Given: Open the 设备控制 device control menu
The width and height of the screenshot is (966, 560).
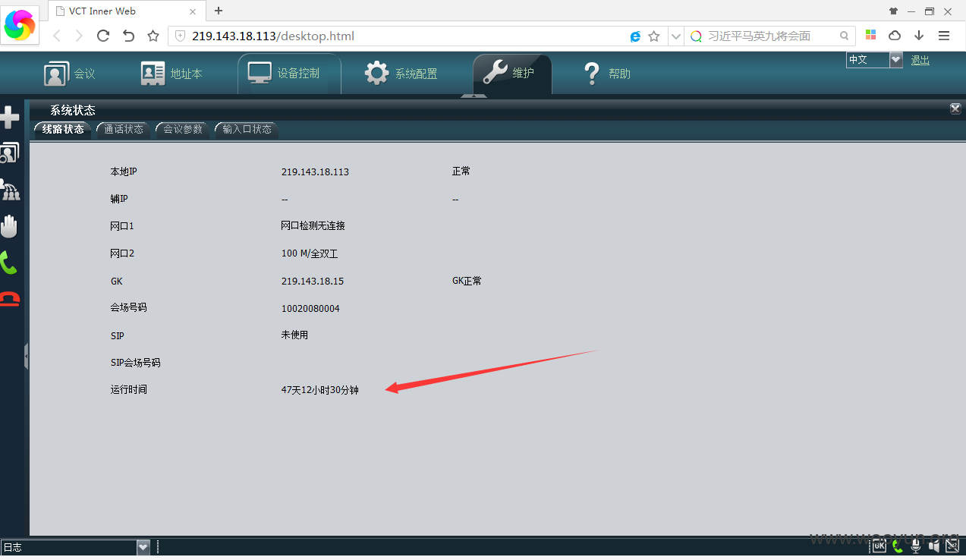Looking at the screenshot, I should (x=289, y=74).
